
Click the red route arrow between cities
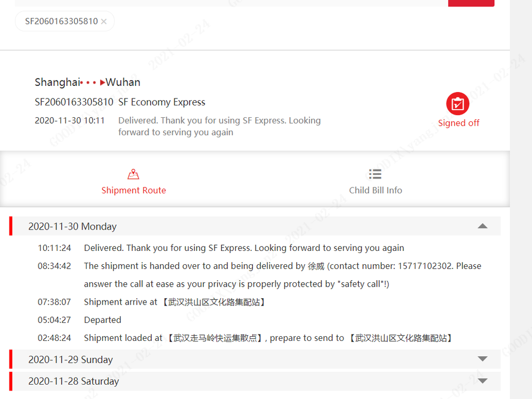click(93, 83)
